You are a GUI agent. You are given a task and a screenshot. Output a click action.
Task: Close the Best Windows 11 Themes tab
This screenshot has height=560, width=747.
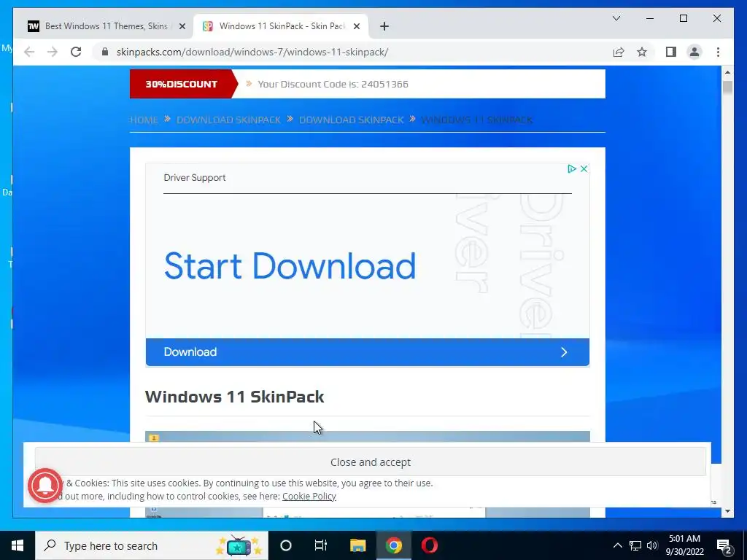pyautogui.click(x=182, y=27)
